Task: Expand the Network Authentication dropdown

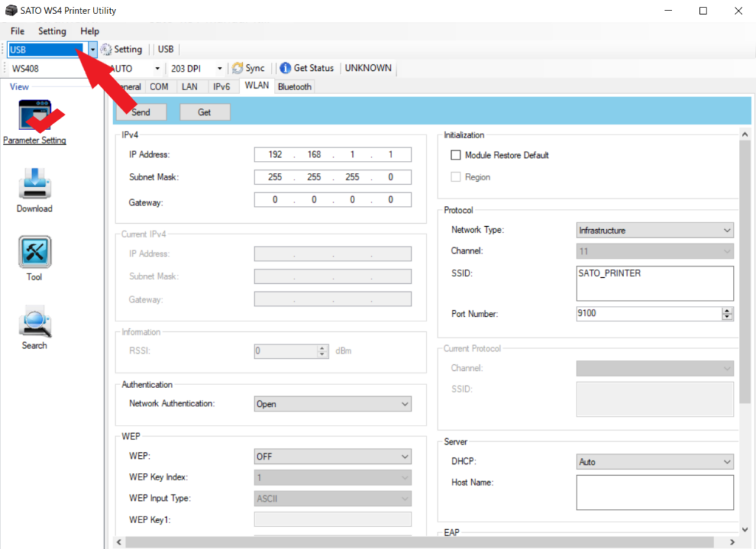Action: tap(333, 403)
